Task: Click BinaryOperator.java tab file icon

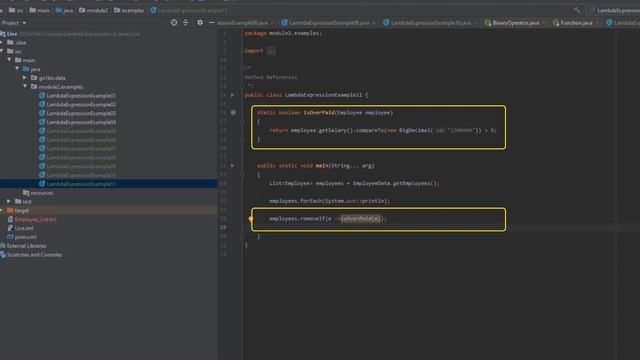Action: pos(487,23)
